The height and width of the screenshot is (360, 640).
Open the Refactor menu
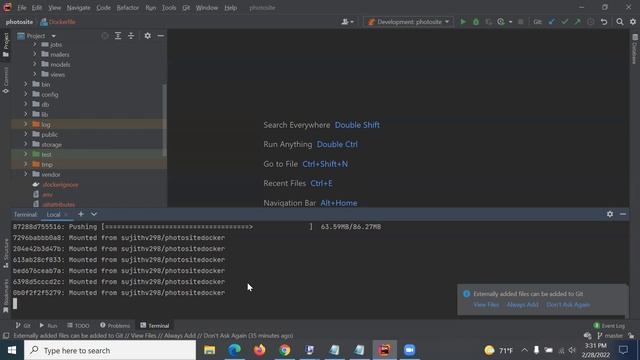click(x=128, y=8)
